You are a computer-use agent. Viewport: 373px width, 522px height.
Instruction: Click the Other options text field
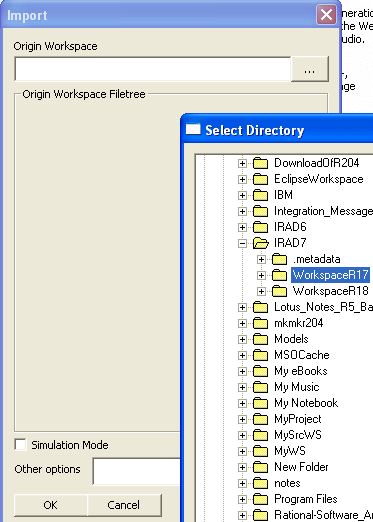pyautogui.click(x=137, y=471)
